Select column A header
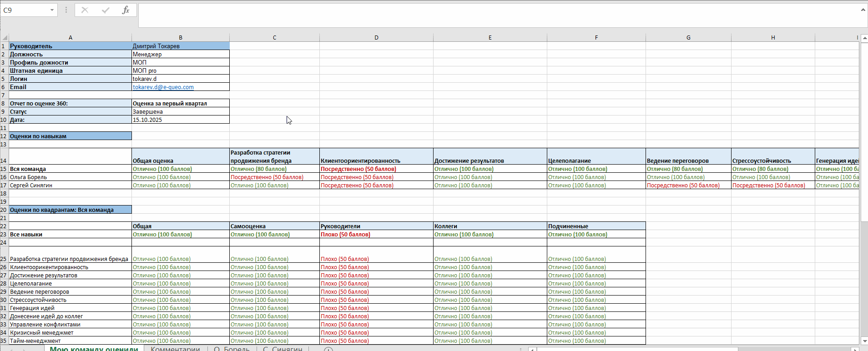Screen dimensions: 868x351 (71, 38)
